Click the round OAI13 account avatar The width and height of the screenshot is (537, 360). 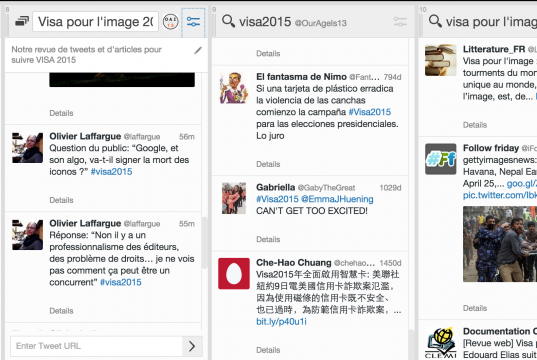[x=170, y=22]
